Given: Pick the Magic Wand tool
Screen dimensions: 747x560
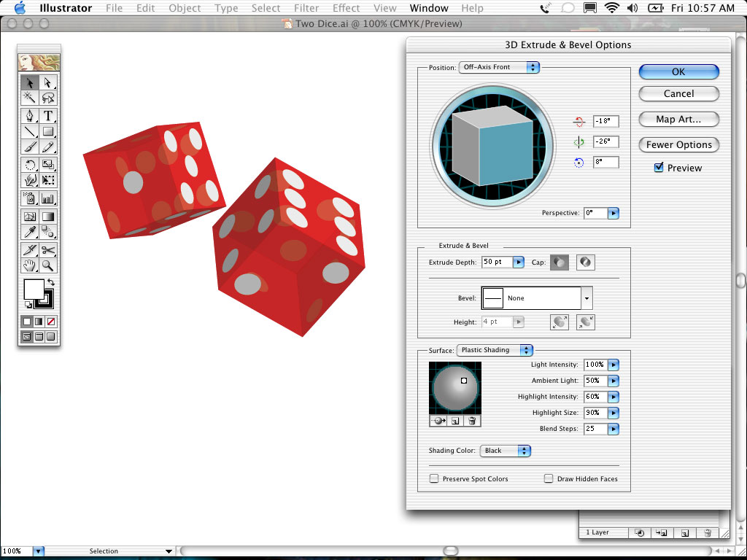Looking at the screenshot, I should click(x=30, y=98).
